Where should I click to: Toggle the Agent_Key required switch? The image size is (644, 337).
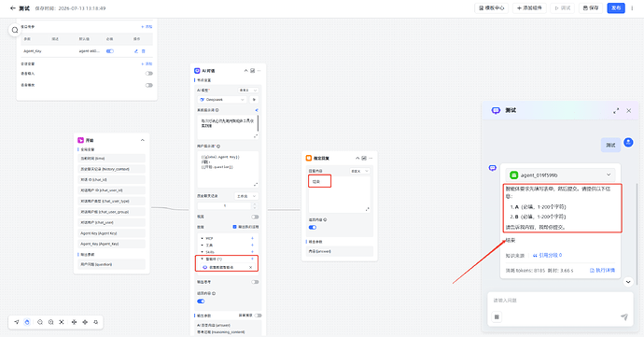click(109, 51)
